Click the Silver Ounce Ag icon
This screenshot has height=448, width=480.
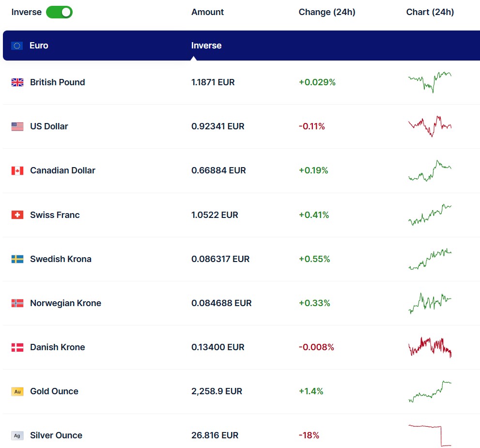click(17, 435)
